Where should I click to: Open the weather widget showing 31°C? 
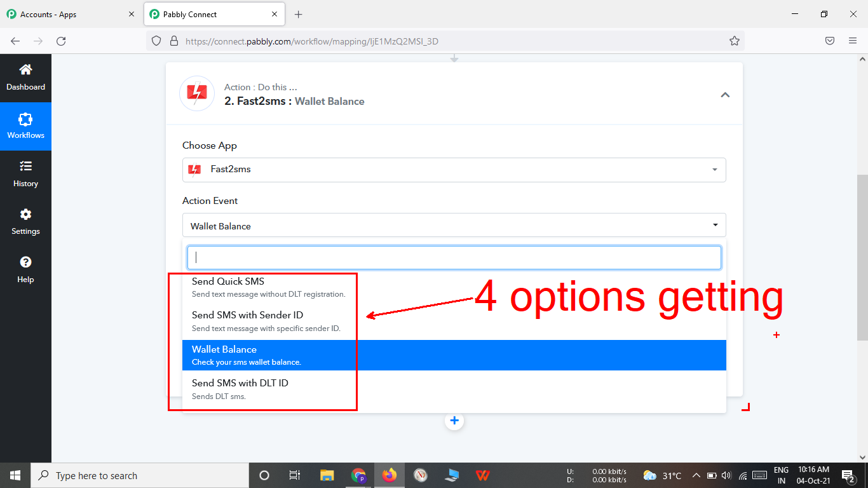(662, 475)
